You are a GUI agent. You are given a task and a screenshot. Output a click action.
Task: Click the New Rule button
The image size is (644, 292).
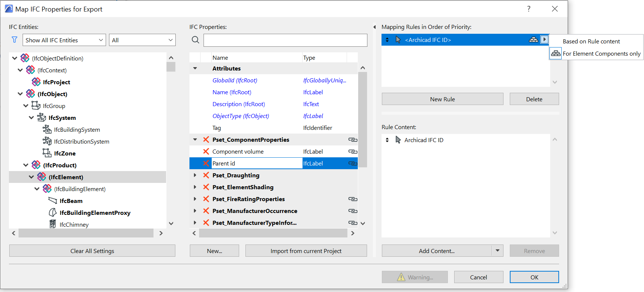pyautogui.click(x=442, y=99)
